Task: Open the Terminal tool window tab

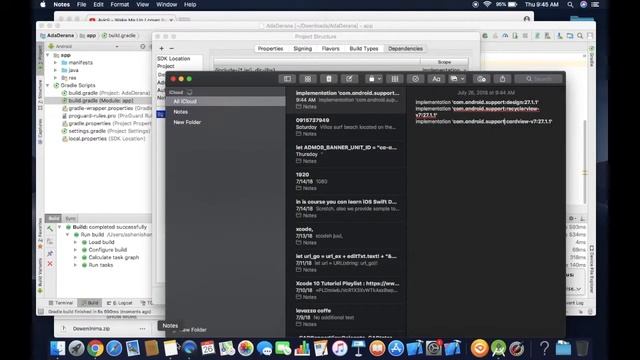Action: (60, 303)
